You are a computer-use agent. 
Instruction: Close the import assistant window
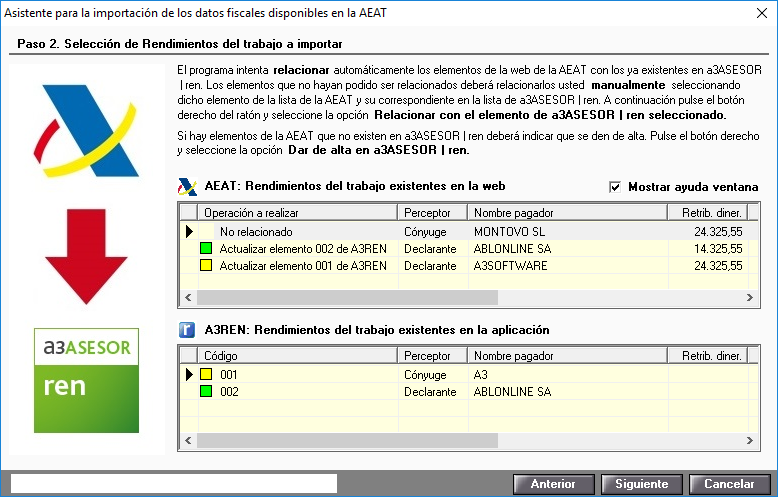coord(762,13)
